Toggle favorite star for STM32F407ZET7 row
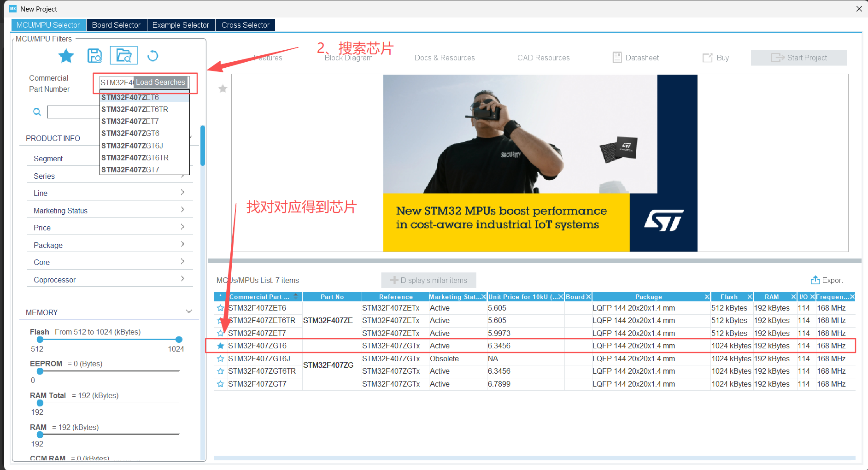Image resolution: width=868 pixels, height=470 pixels. click(221, 333)
